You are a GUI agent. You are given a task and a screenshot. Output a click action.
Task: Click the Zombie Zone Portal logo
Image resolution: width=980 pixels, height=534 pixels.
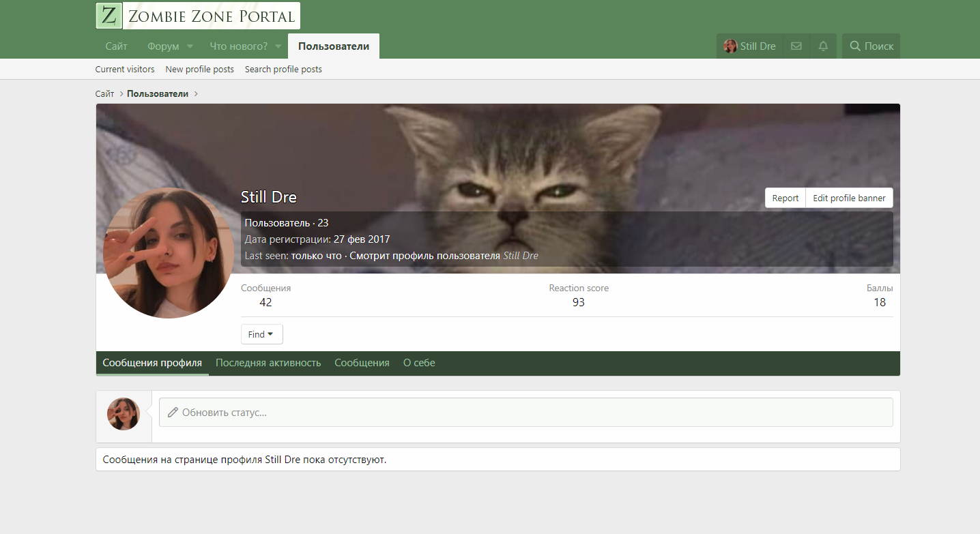pos(198,16)
